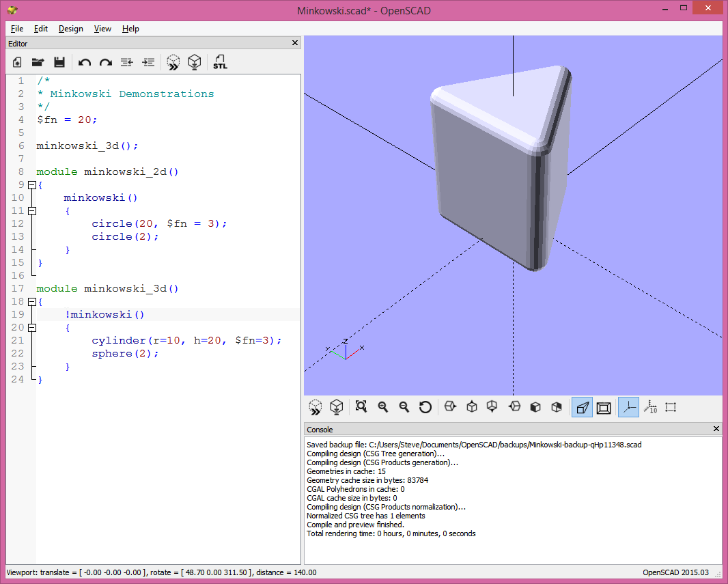Reset the viewport camera orientation

pos(425,407)
